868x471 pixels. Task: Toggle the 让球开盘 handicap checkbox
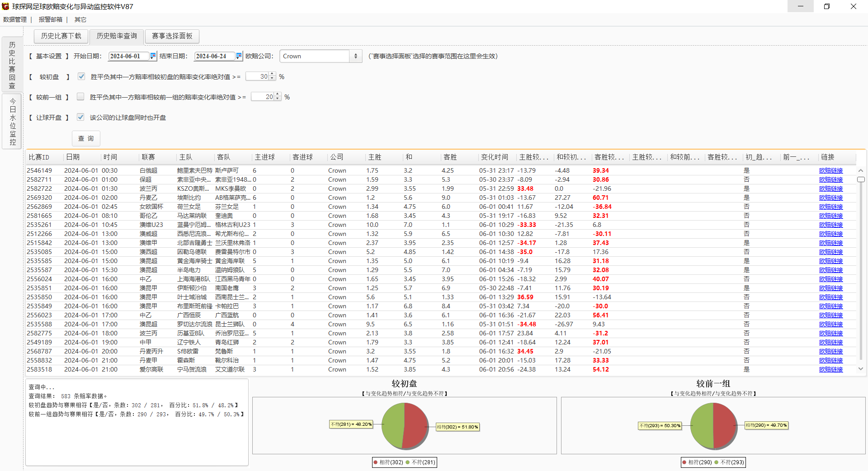point(80,117)
